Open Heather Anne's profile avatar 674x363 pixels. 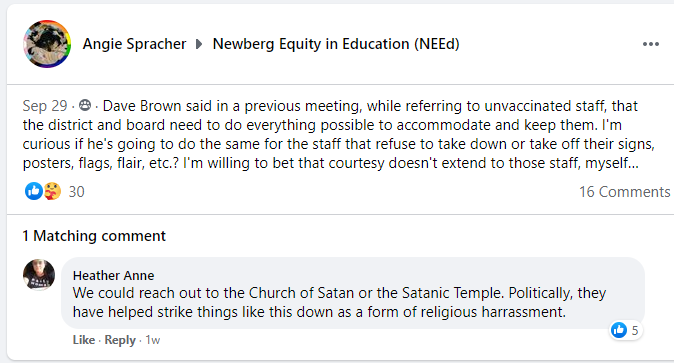pyautogui.click(x=39, y=275)
